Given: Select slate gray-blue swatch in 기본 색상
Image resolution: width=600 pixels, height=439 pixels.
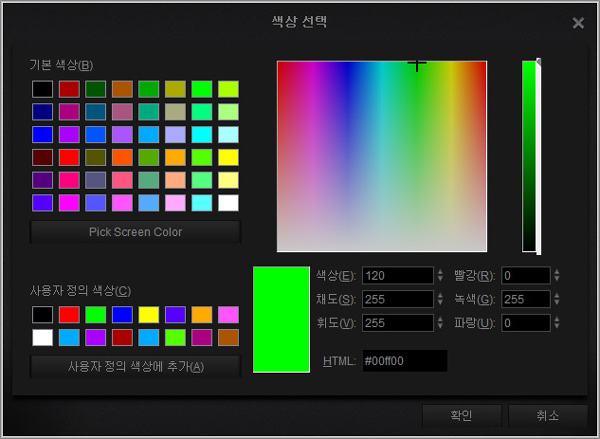Looking at the screenshot, I should [x=96, y=180].
